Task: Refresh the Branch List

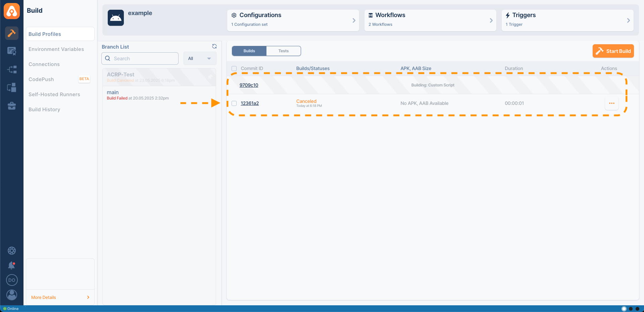Action: [x=214, y=47]
